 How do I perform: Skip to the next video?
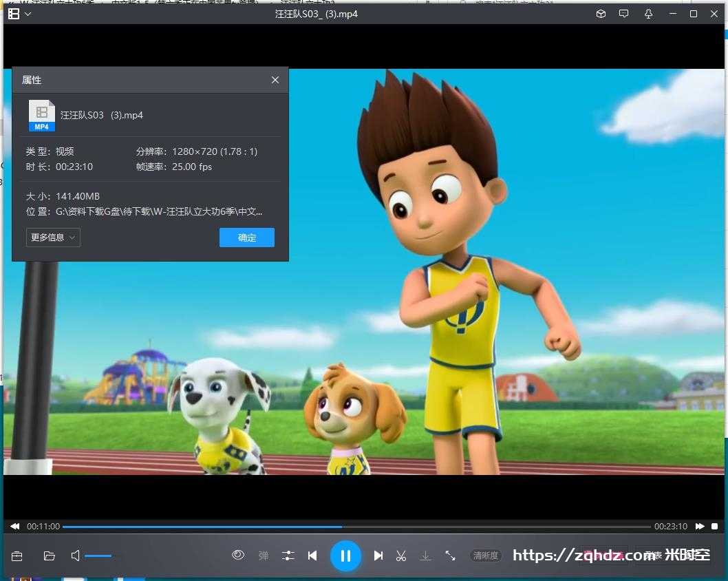coord(378,556)
